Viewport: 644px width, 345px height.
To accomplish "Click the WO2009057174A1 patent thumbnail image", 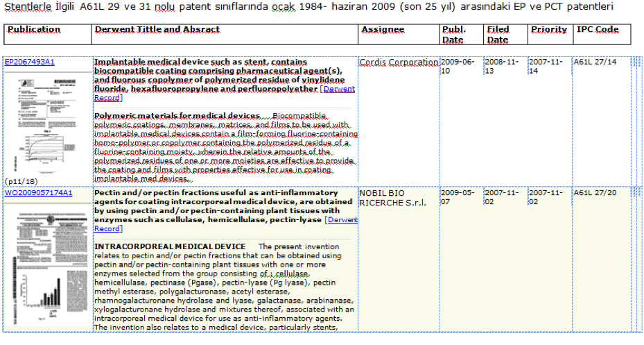I will pyautogui.click(x=46, y=267).
